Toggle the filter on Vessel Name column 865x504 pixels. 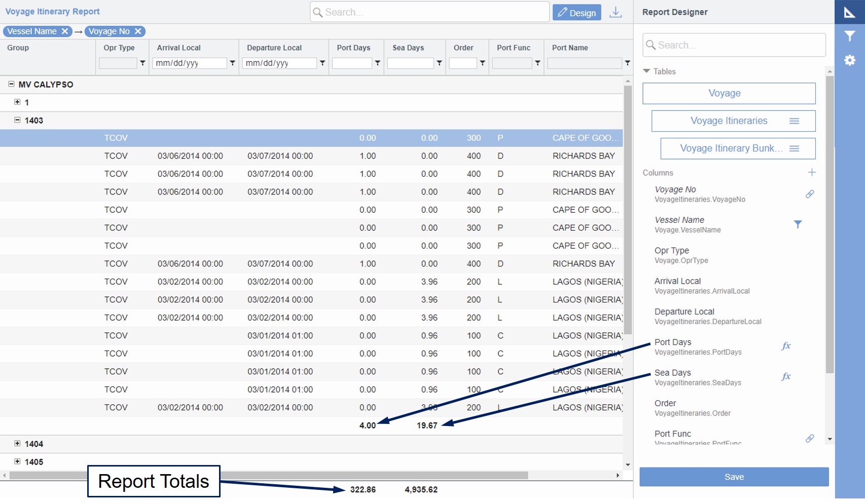click(x=799, y=223)
